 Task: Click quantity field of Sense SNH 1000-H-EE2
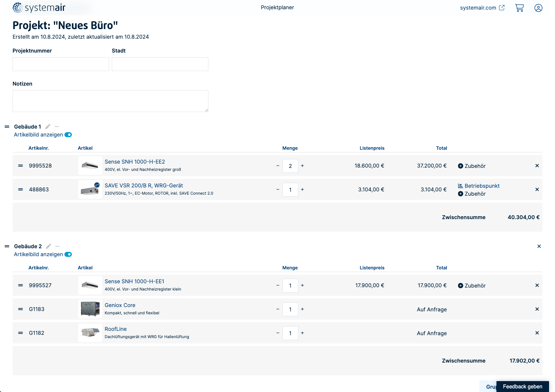(x=290, y=166)
